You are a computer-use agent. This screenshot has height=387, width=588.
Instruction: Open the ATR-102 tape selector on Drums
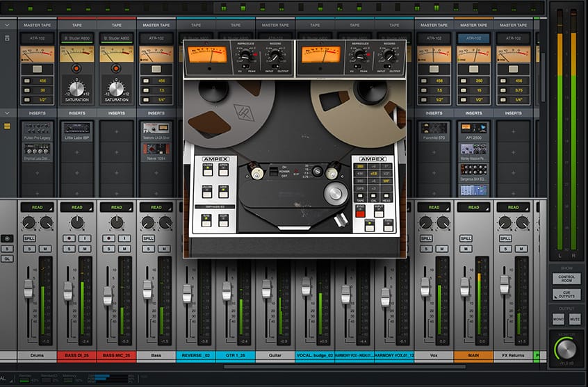(37, 38)
